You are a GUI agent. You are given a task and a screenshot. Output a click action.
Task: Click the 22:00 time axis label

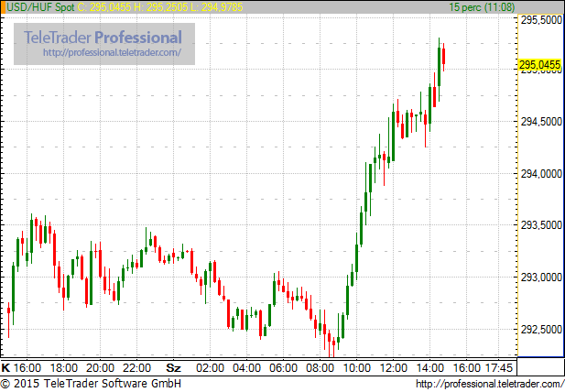[x=137, y=368]
